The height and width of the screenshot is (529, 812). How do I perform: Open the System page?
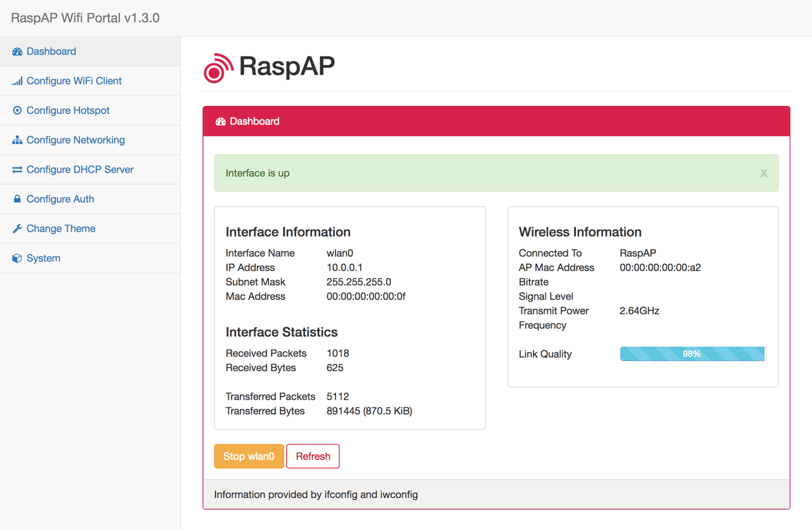point(90,258)
